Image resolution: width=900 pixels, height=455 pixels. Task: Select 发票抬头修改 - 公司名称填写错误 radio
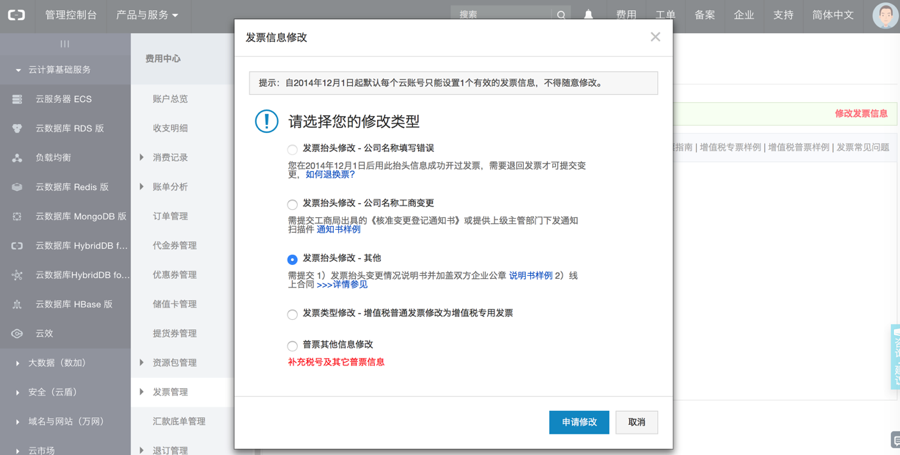292,150
